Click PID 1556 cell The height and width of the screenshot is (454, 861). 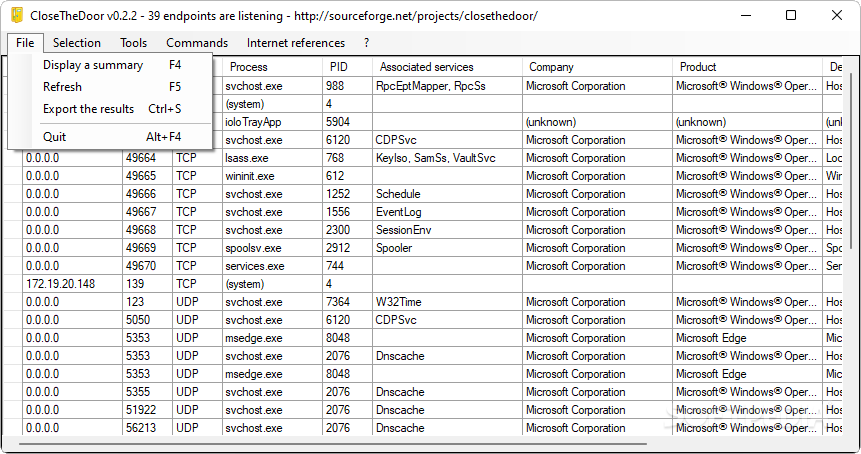[x=348, y=212]
